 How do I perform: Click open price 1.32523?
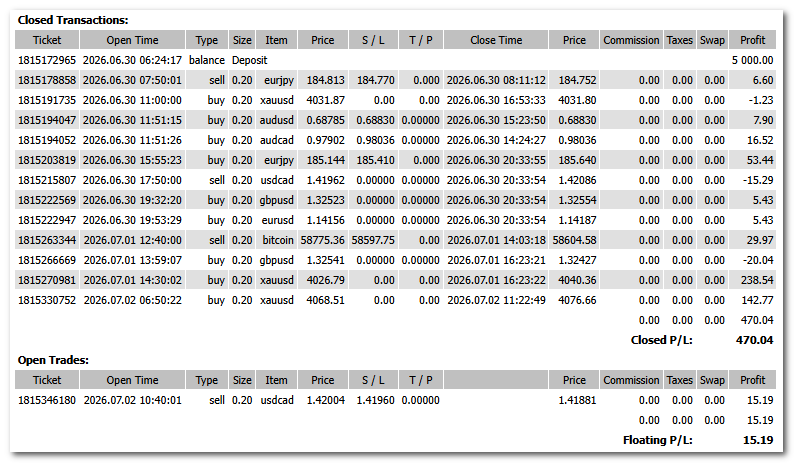(326, 200)
